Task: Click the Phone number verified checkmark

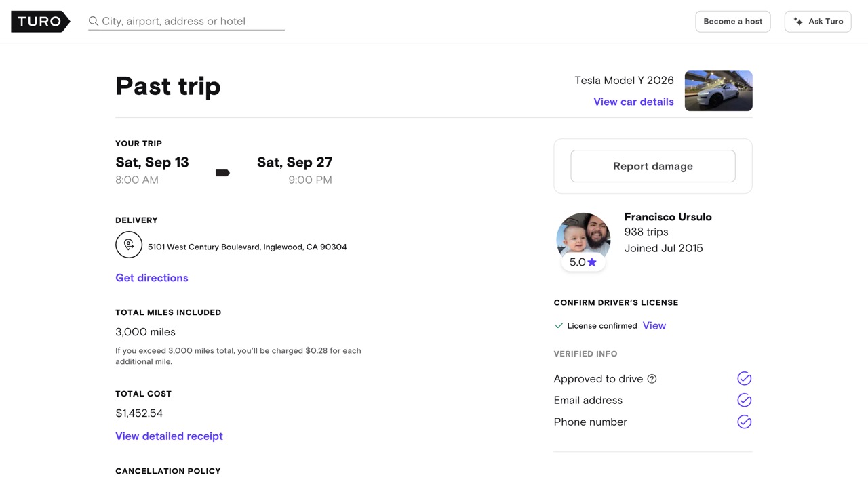Action: (744, 422)
